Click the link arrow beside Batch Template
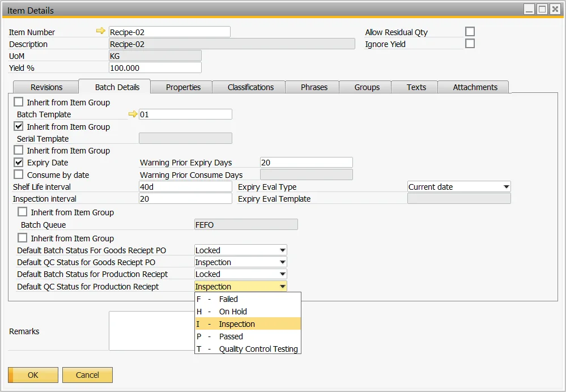The height and width of the screenshot is (392, 566). (x=133, y=114)
